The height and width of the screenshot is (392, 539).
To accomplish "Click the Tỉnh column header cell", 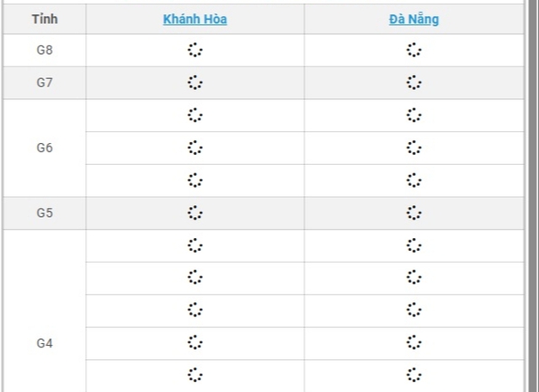I will click(45, 19).
